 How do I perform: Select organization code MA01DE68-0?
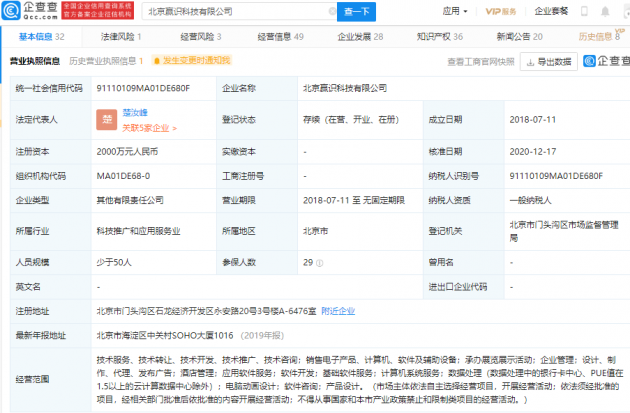point(123,176)
